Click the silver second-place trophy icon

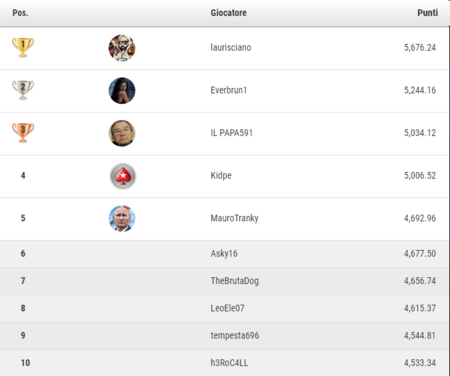(23, 90)
